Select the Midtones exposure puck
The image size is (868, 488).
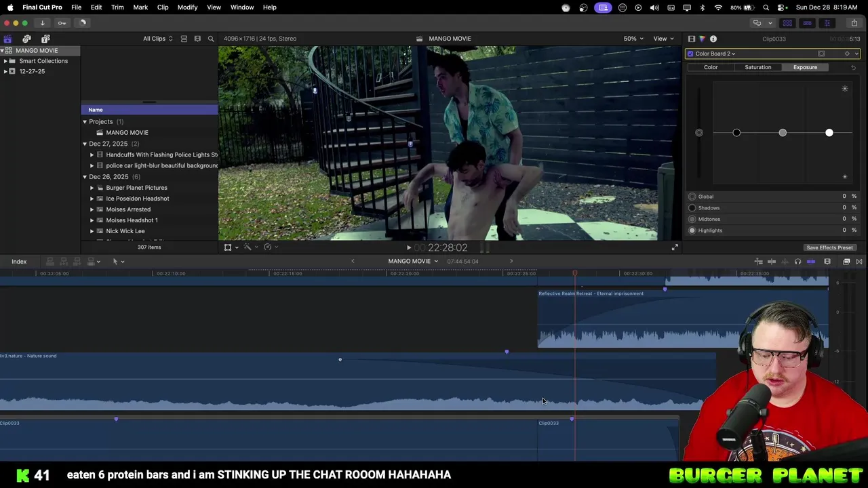tap(783, 133)
